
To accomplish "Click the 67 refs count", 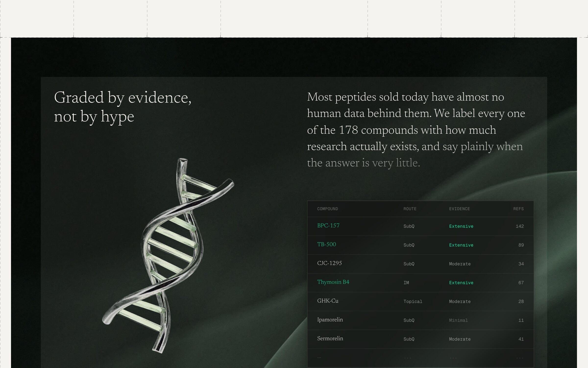I will coord(521,283).
